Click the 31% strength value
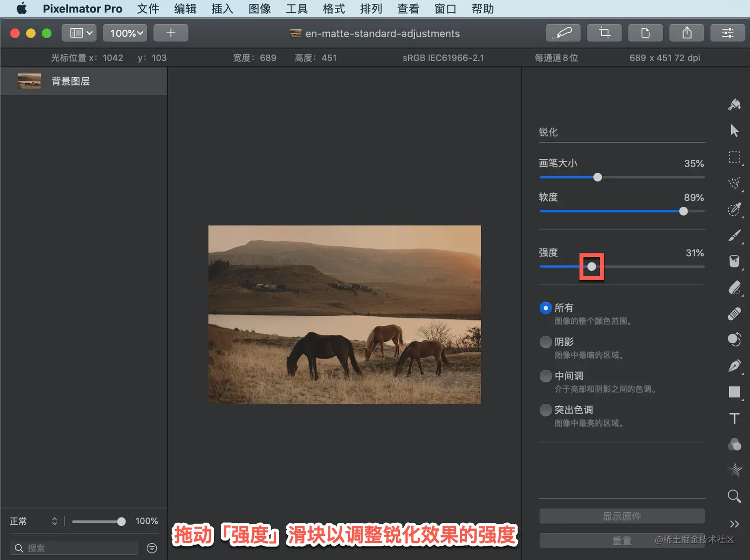 (x=695, y=253)
